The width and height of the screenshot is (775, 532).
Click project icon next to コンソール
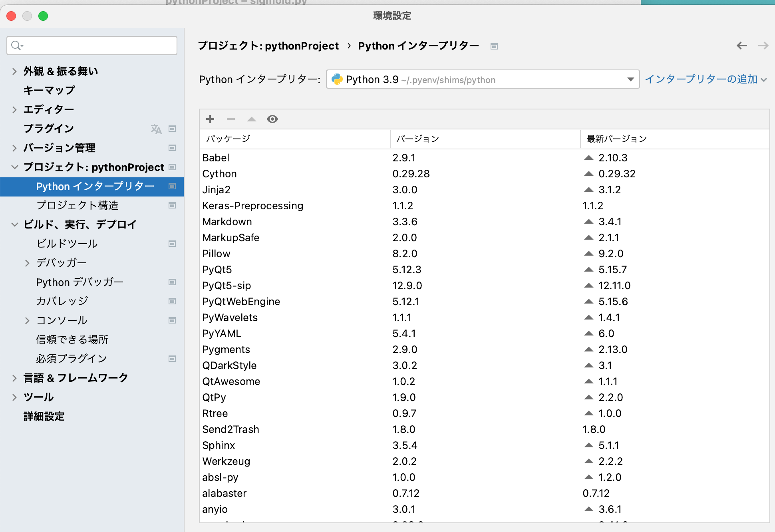[x=172, y=320]
